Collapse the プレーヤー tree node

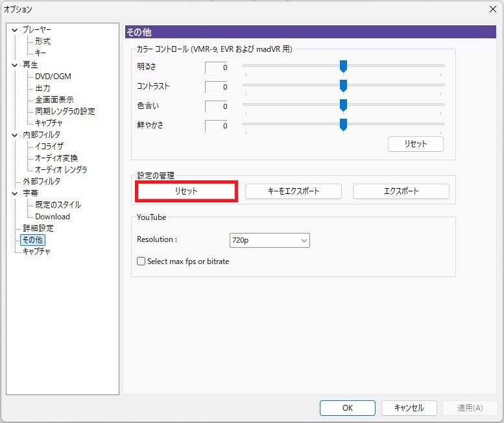tap(14, 30)
